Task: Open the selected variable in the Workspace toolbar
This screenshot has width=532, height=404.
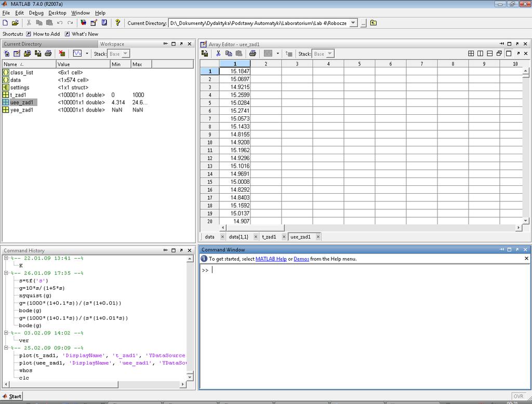Action: click(17, 53)
